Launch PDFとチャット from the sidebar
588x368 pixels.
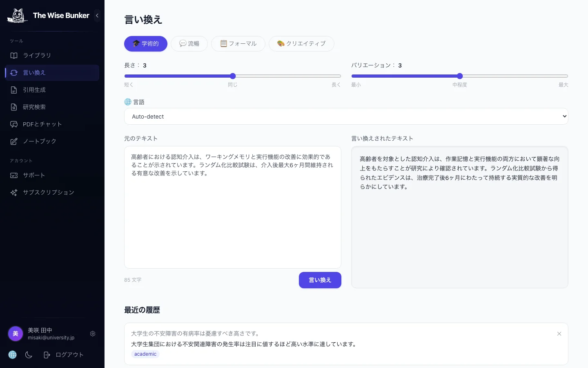tap(42, 124)
